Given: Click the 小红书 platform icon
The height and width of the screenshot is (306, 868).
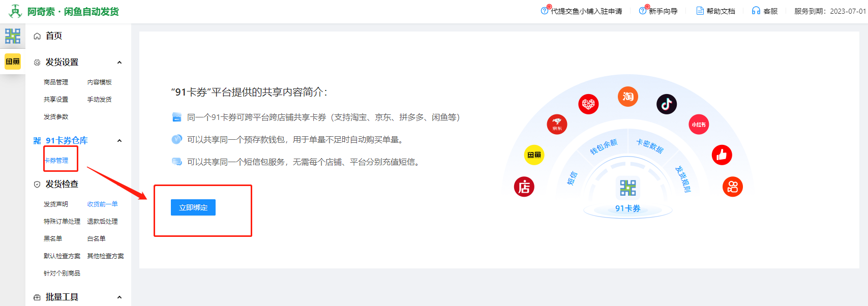Looking at the screenshot, I should pyautogui.click(x=699, y=125).
